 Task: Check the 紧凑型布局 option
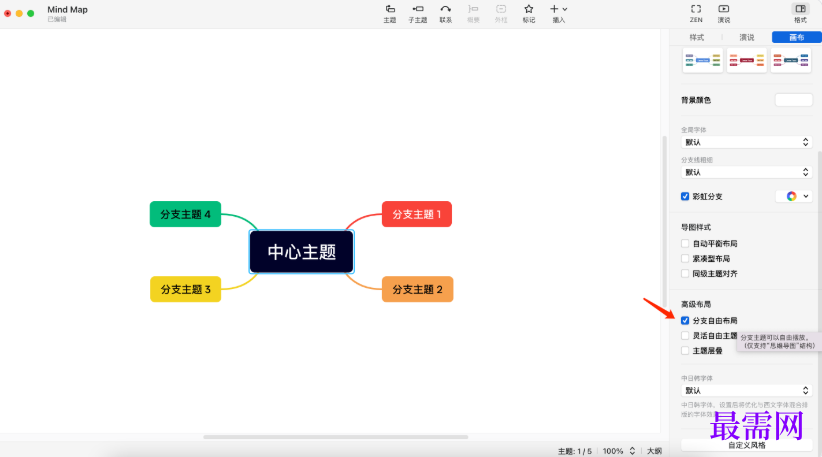685,258
